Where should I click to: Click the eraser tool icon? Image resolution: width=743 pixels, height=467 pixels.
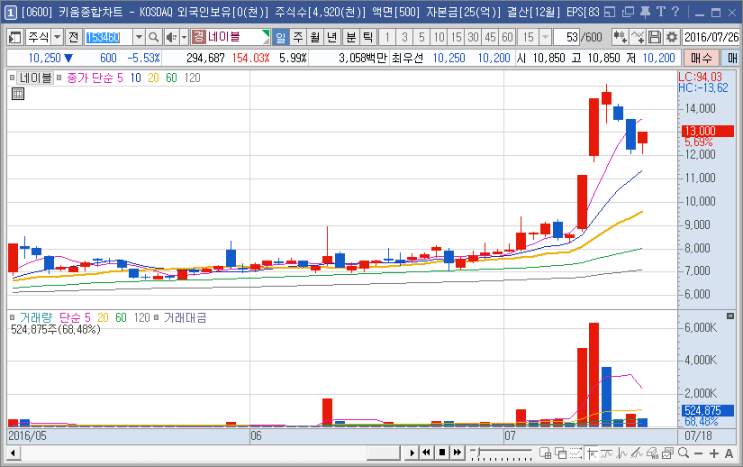coord(652,453)
